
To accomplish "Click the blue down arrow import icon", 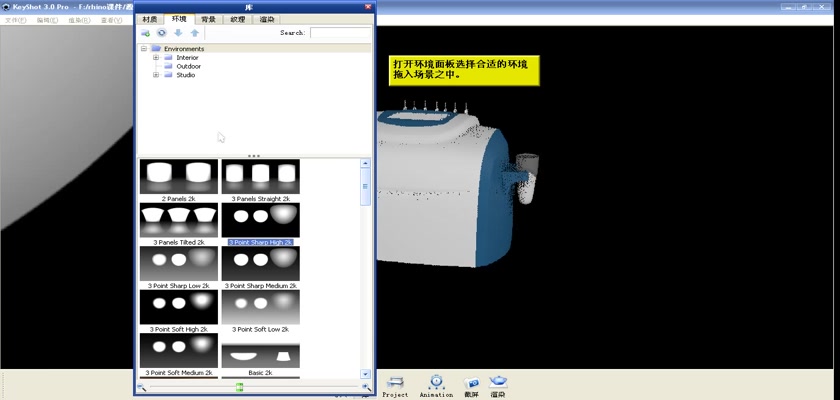I will tap(178, 33).
